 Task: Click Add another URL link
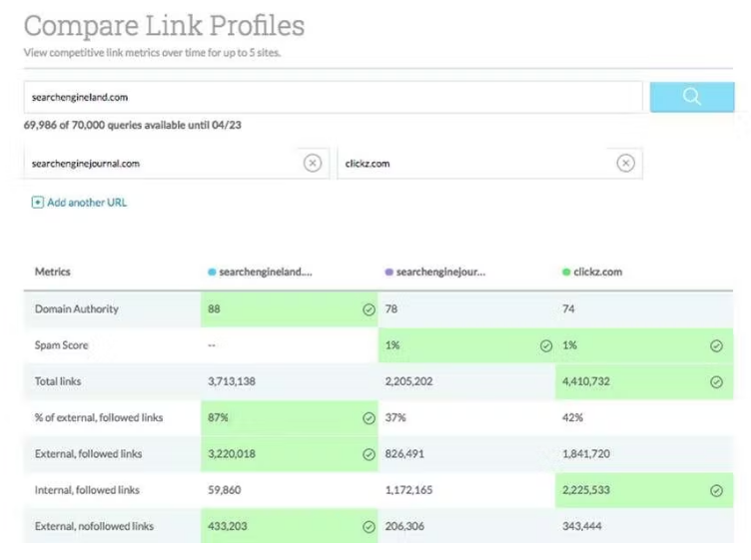coord(87,203)
